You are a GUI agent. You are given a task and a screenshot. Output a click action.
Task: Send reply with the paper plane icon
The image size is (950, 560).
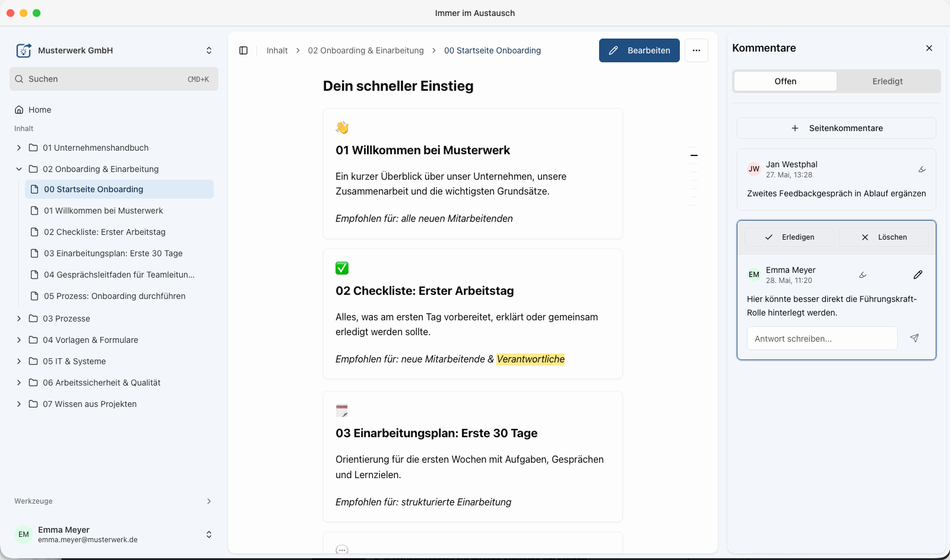click(x=914, y=338)
